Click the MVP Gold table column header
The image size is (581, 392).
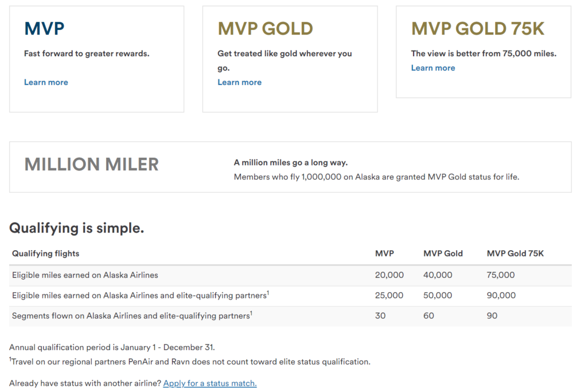[443, 254]
